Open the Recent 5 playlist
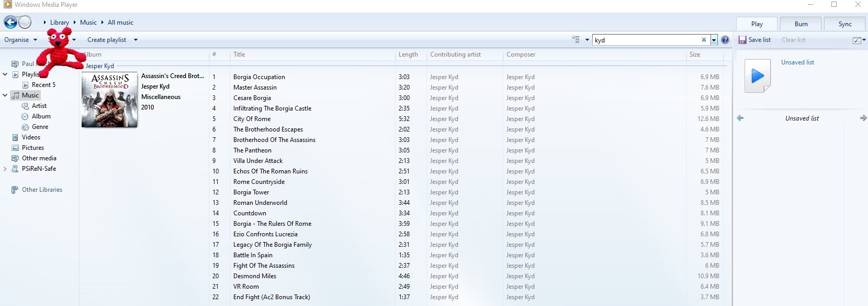 [x=43, y=85]
